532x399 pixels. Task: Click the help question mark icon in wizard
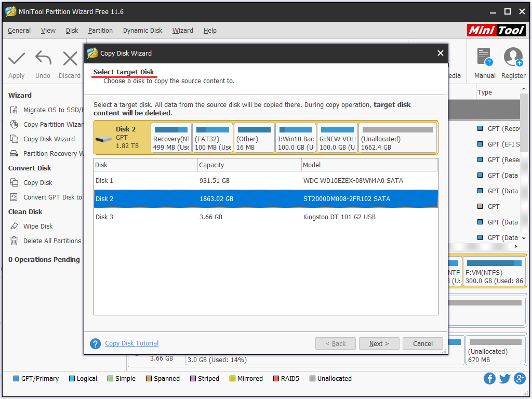tap(96, 344)
